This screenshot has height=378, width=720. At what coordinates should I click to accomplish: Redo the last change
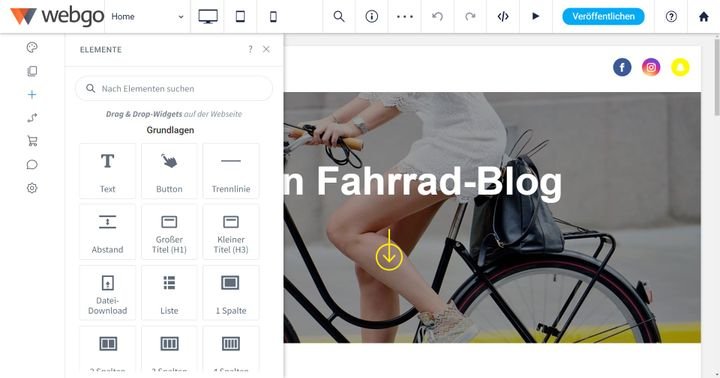pos(470,17)
